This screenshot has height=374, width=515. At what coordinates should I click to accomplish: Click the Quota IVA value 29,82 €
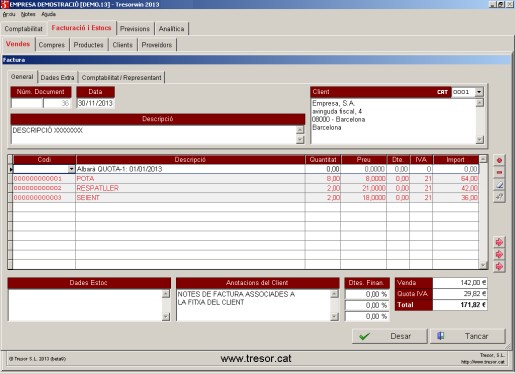(x=460, y=294)
